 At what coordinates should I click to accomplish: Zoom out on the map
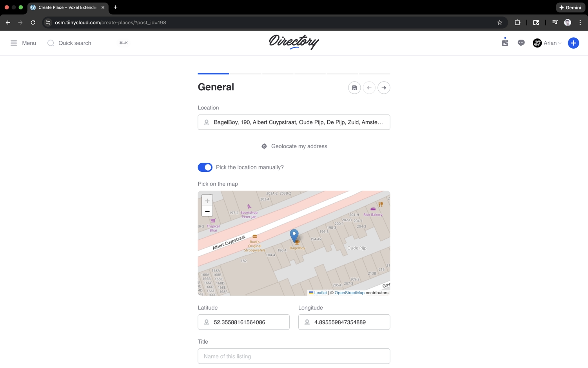(x=207, y=211)
